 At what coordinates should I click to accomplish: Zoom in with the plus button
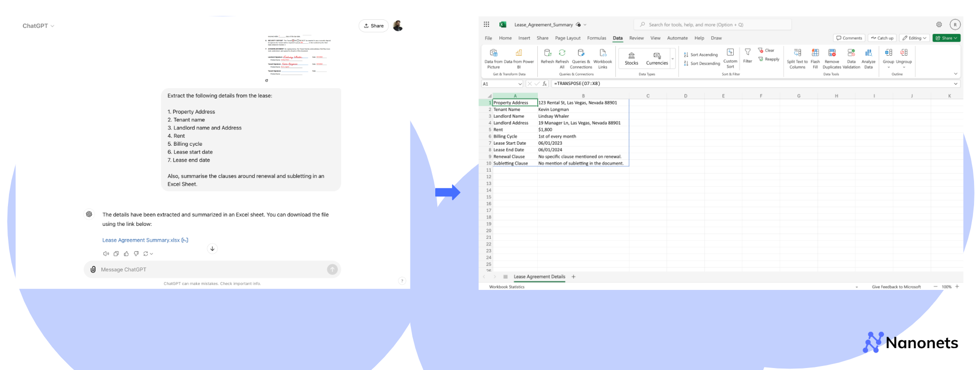pyautogui.click(x=957, y=286)
